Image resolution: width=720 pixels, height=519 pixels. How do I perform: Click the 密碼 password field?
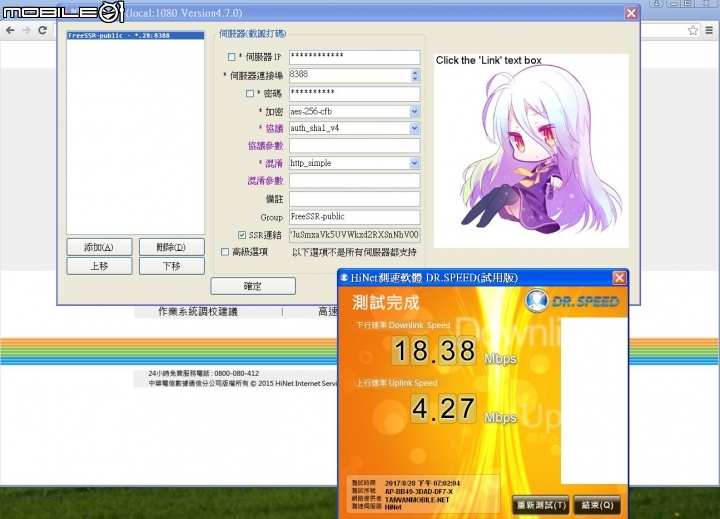click(354, 94)
